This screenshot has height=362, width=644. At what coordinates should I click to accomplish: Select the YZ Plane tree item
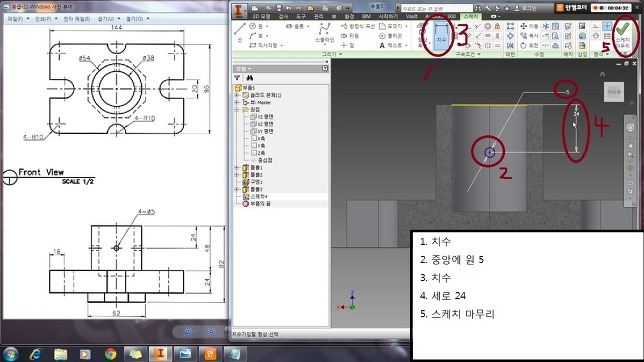coord(262,117)
